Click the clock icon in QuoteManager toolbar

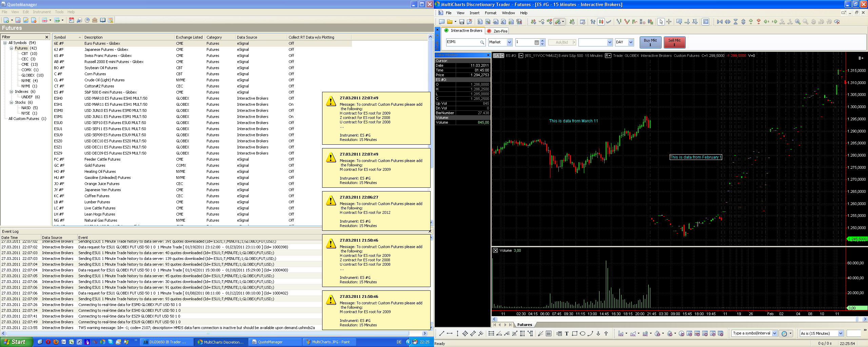pyautogui.click(x=87, y=20)
